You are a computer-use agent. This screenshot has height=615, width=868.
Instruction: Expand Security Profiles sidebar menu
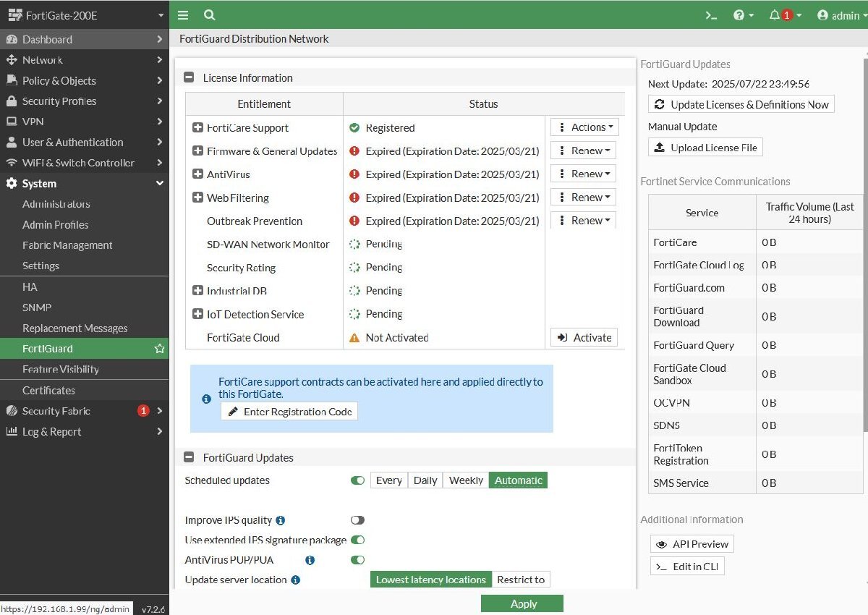85,101
